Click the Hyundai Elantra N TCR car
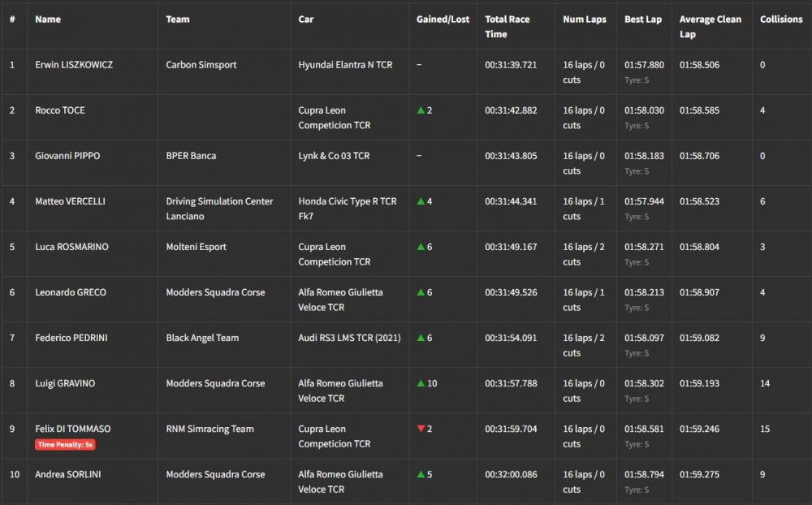This screenshot has height=505, width=812. pos(345,65)
